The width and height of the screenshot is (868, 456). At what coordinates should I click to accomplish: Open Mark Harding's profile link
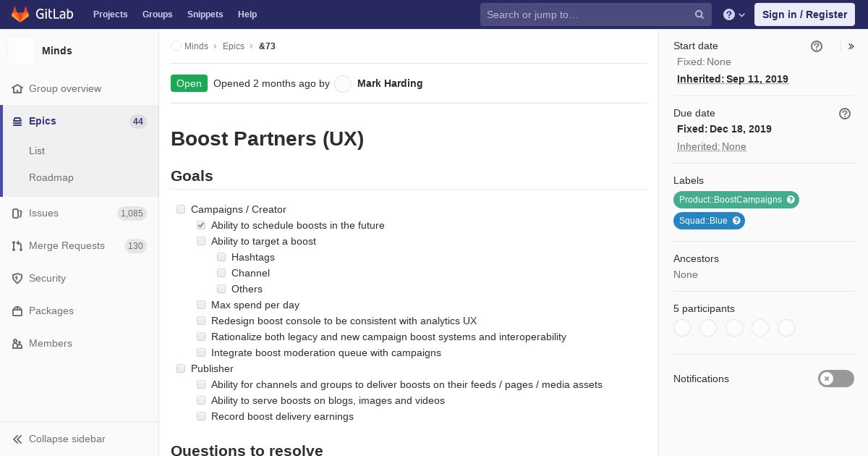click(390, 83)
